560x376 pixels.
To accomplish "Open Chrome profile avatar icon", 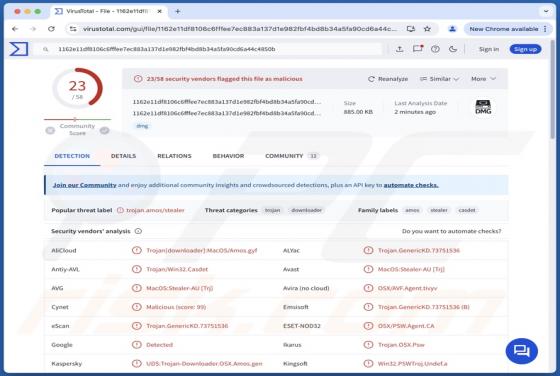I will click(x=452, y=29).
